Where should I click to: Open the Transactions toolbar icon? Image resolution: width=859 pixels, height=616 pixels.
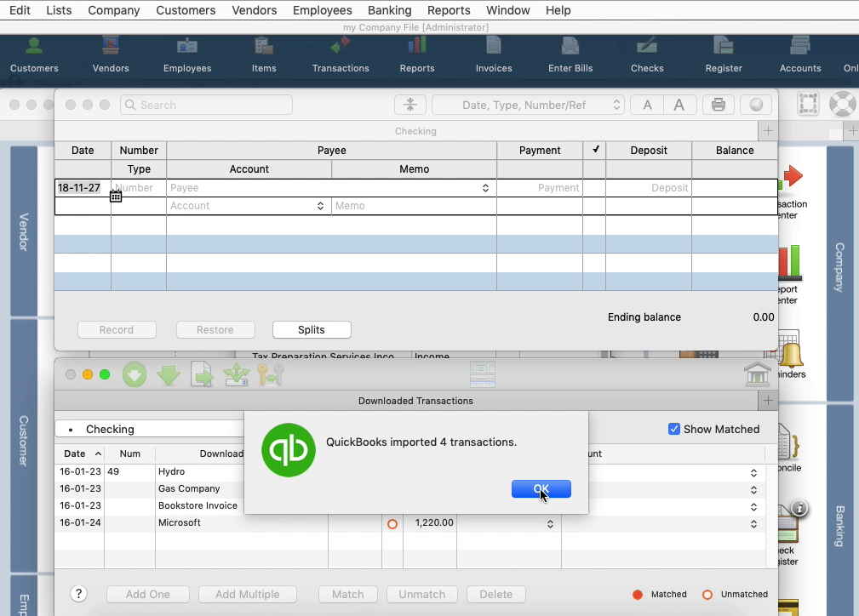341,54
